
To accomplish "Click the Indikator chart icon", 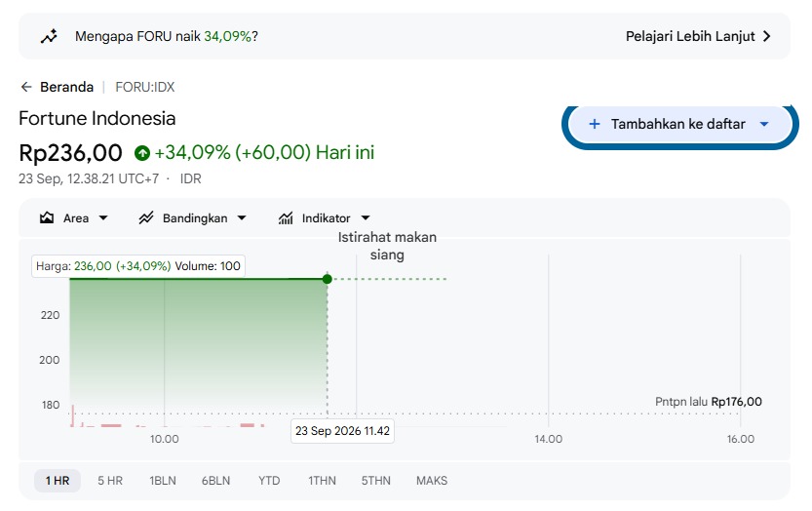I will [x=286, y=218].
